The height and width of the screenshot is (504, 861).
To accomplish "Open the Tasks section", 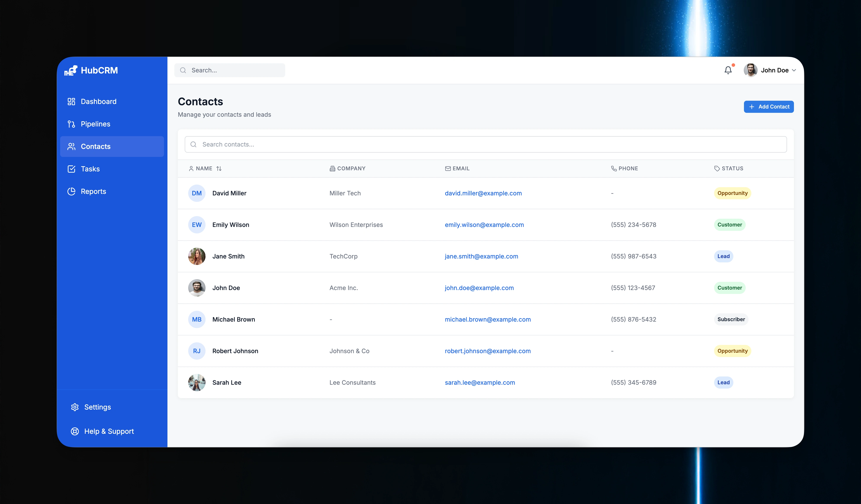I will (112, 169).
